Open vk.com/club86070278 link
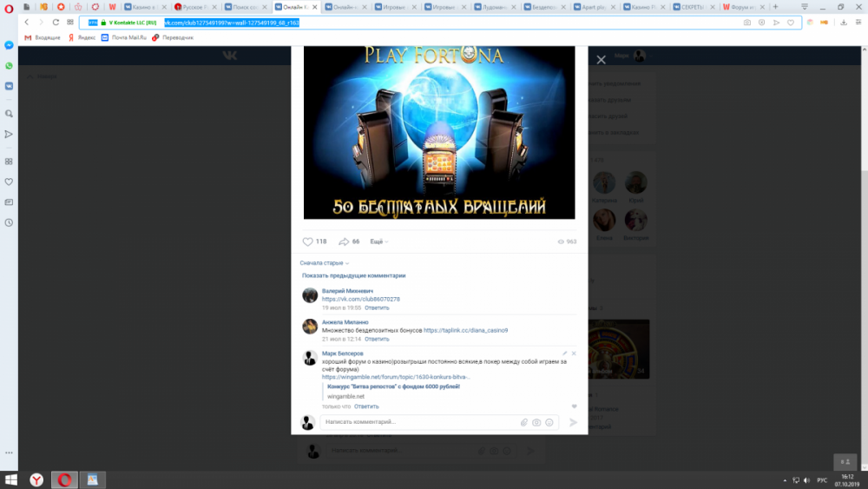Viewport: 868px width, 489px height. point(361,299)
